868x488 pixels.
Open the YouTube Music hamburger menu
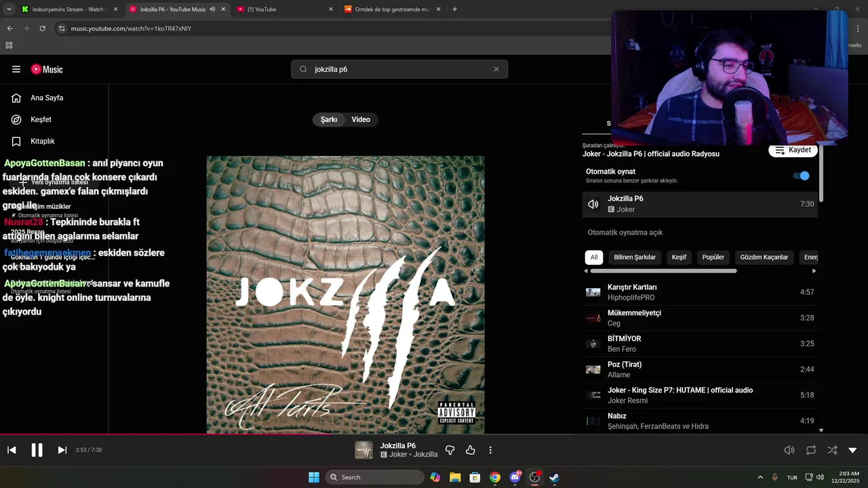(x=16, y=69)
